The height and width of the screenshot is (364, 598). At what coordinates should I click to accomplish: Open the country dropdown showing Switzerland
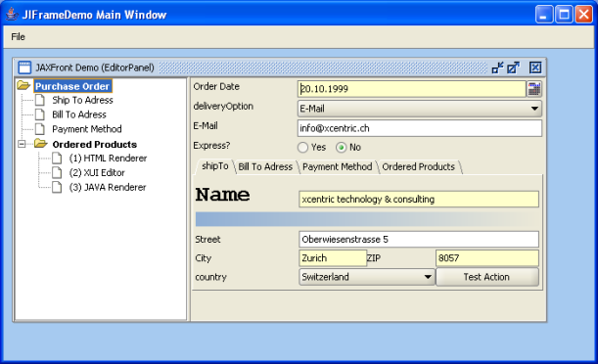[366, 277]
